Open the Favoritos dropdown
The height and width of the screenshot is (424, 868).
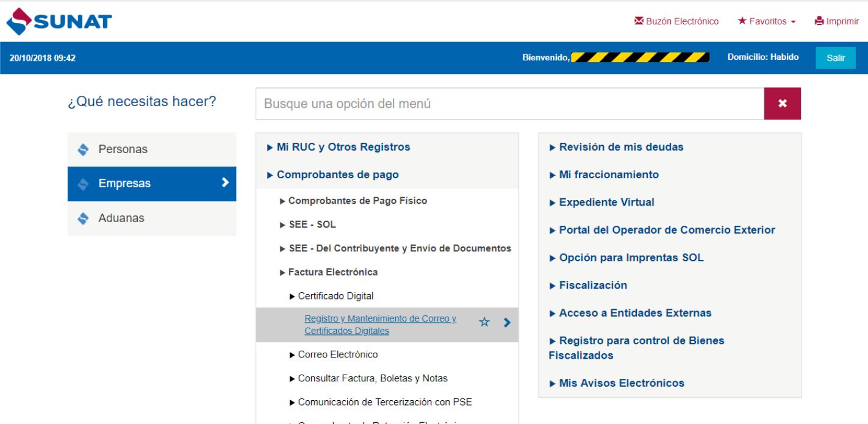click(767, 21)
